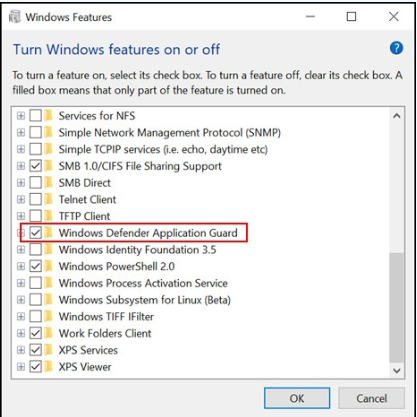Click the Work Folders Client folder icon
417x417 pixels.
[49, 333]
